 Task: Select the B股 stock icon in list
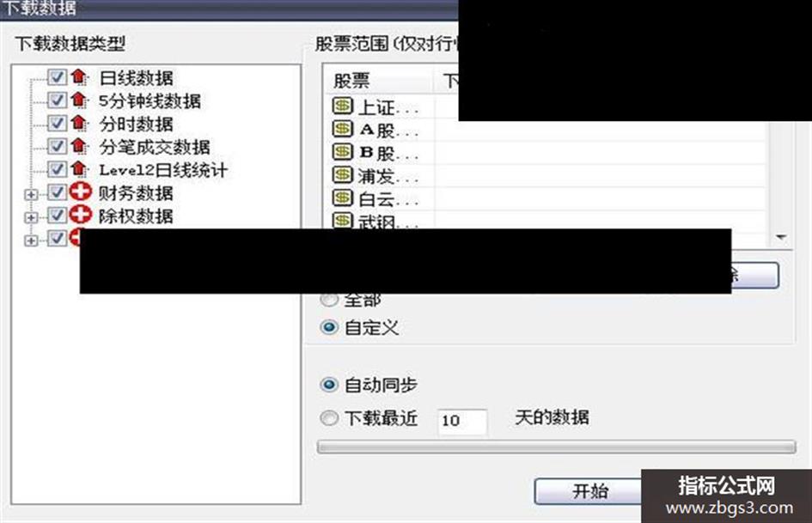[342, 152]
